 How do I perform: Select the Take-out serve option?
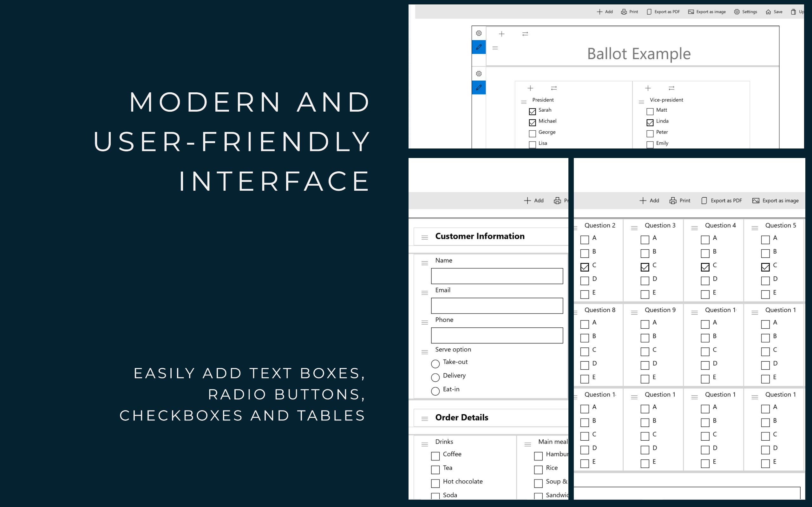(x=435, y=364)
